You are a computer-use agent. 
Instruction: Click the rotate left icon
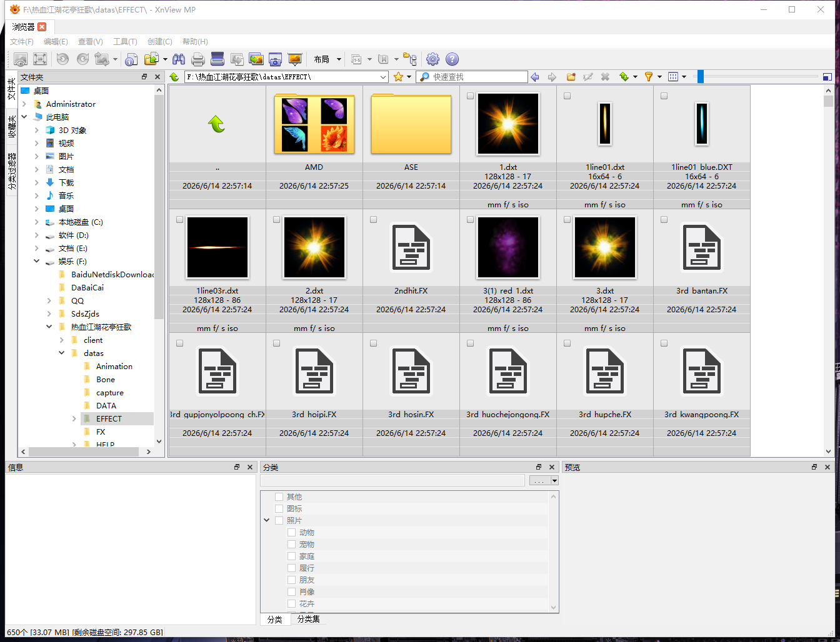62,59
